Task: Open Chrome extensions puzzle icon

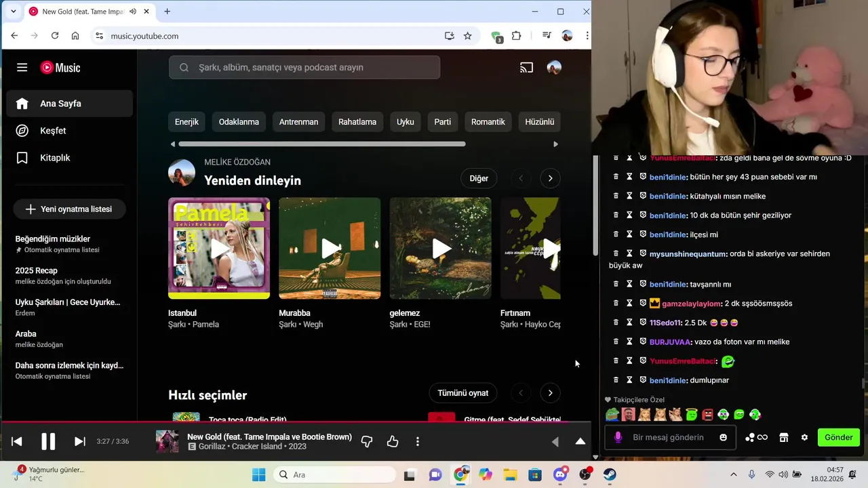Action: pos(517,36)
